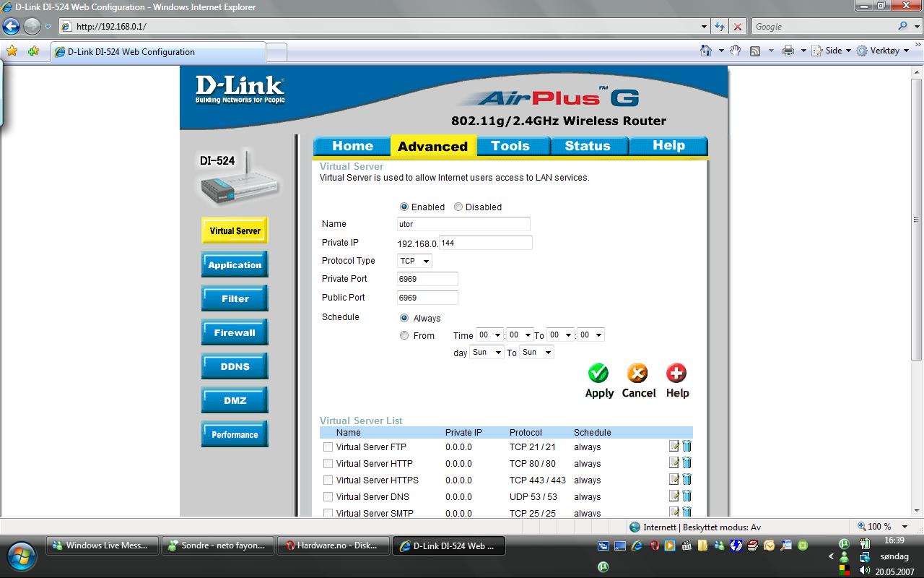
Task: Open the end hour dropdown
Action: 560,335
